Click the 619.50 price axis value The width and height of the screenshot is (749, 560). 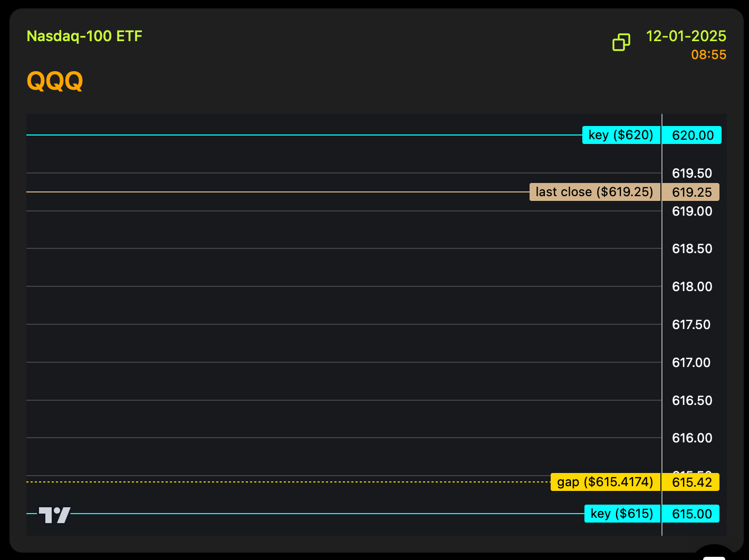692,173
